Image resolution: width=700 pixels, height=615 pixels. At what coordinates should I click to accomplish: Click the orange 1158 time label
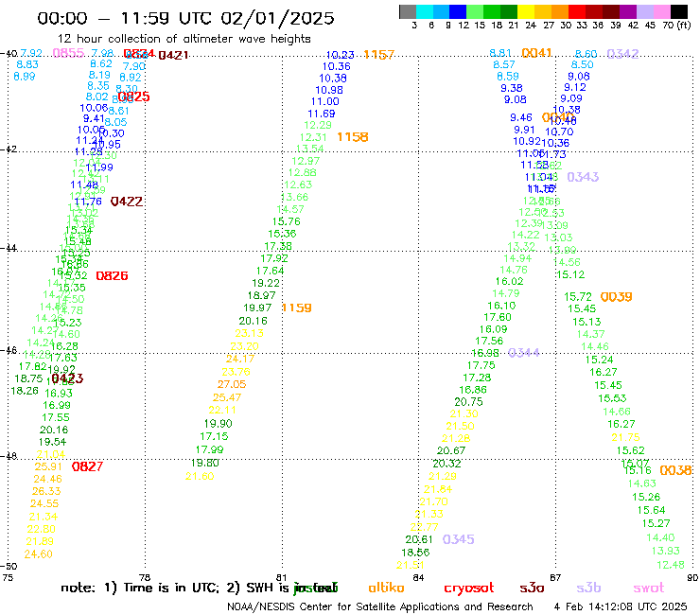coord(353,137)
